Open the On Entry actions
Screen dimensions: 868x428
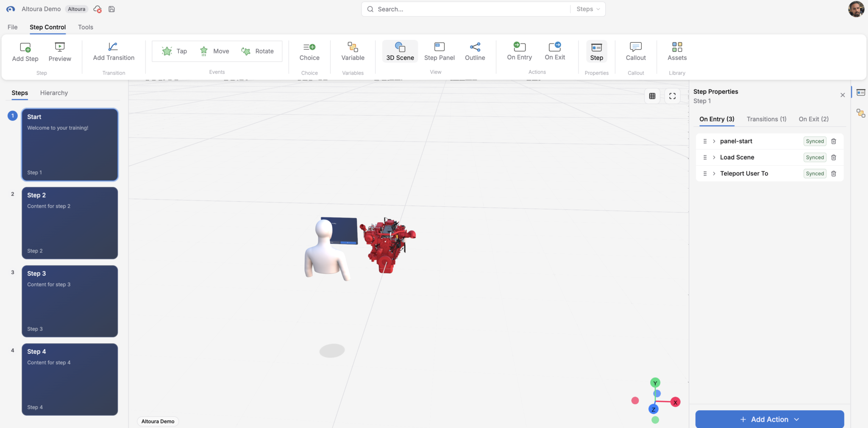coord(519,51)
